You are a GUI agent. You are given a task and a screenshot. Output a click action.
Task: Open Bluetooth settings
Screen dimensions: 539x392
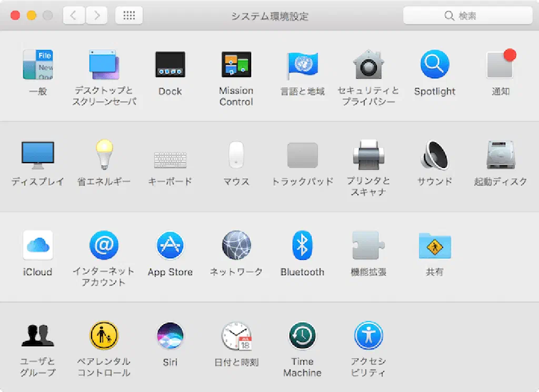tap(302, 246)
